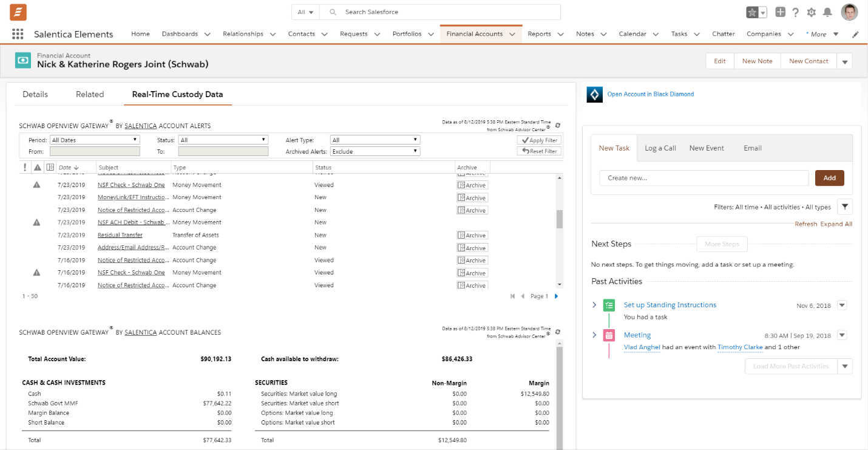Viewport: 868px width, 450px height.
Task: Open the Period dropdown showing All Dates
Action: 95,140
